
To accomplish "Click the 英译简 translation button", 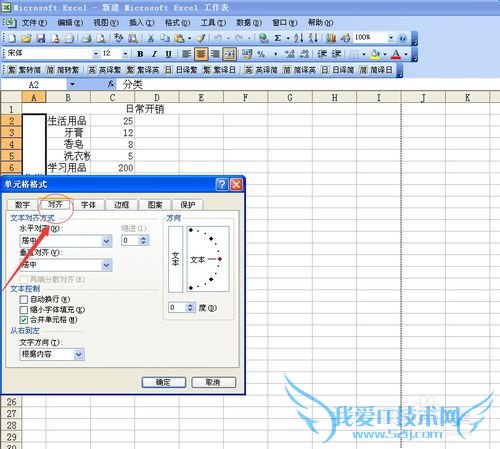I will coord(261,70).
